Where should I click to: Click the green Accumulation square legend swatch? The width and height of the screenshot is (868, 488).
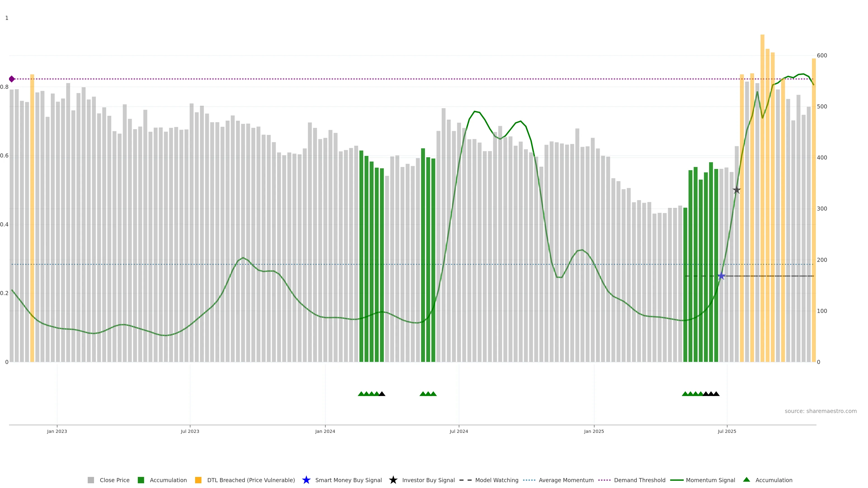[x=141, y=480]
